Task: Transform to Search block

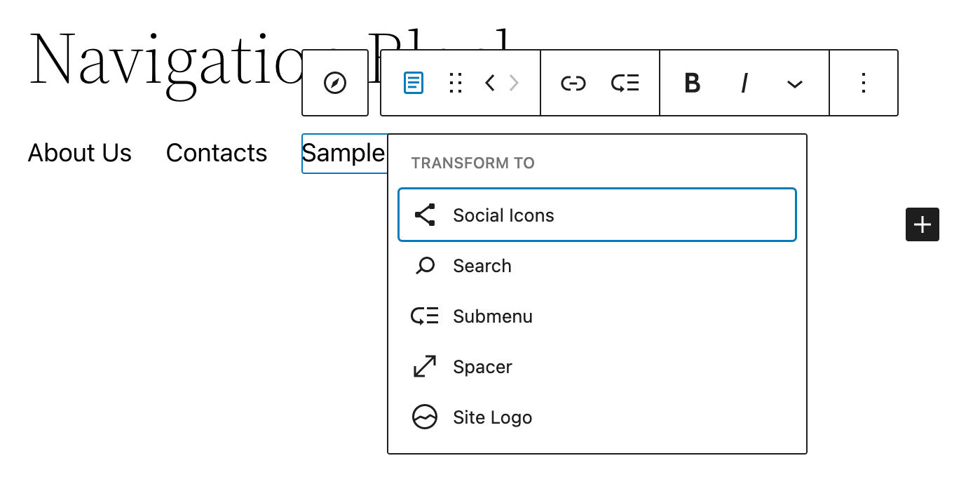Action: [x=482, y=266]
